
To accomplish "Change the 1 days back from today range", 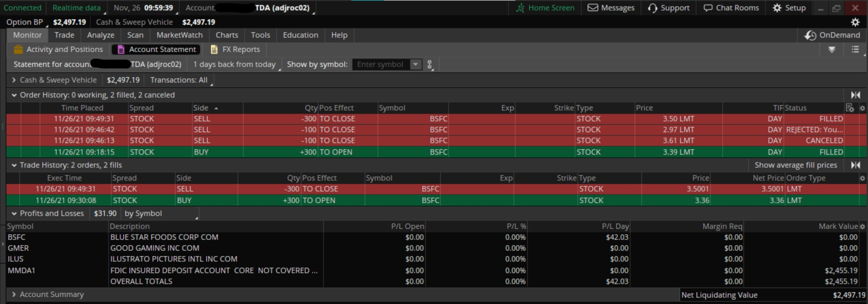I will (x=234, y=64).
